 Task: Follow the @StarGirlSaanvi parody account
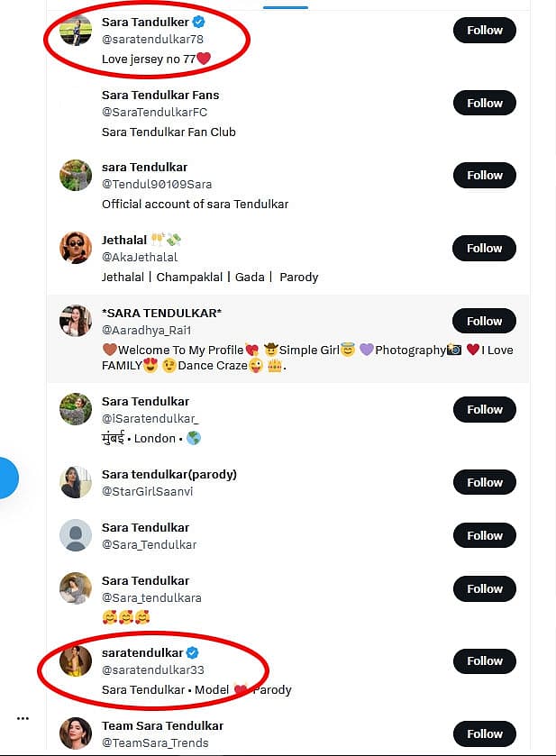[x=485, y=482]
